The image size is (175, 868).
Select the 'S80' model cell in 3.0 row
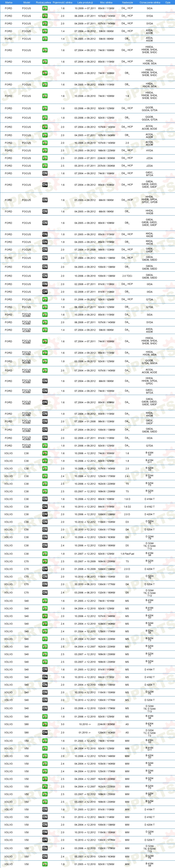point(27,724)
